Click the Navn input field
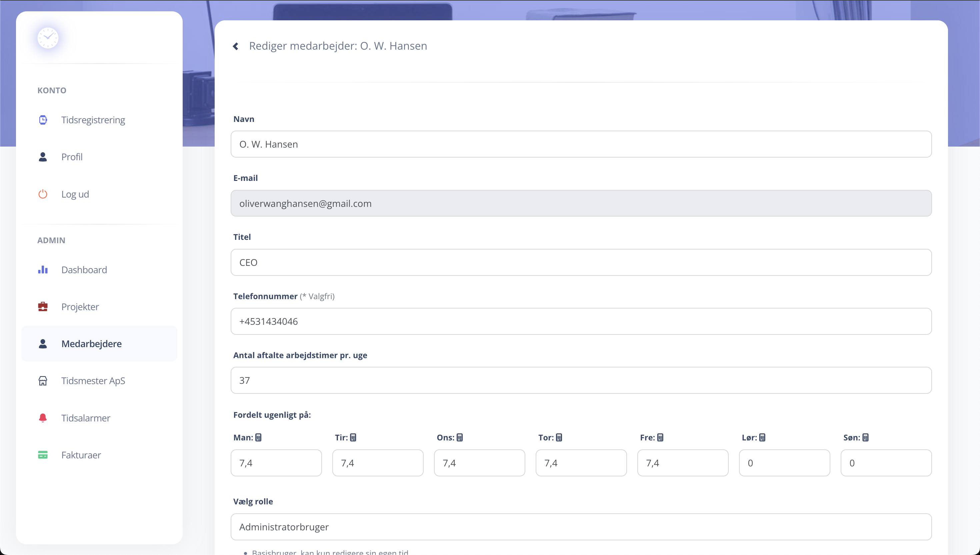Image resolution: width=980 pixels, height=555 pixels. coord(581,144)
